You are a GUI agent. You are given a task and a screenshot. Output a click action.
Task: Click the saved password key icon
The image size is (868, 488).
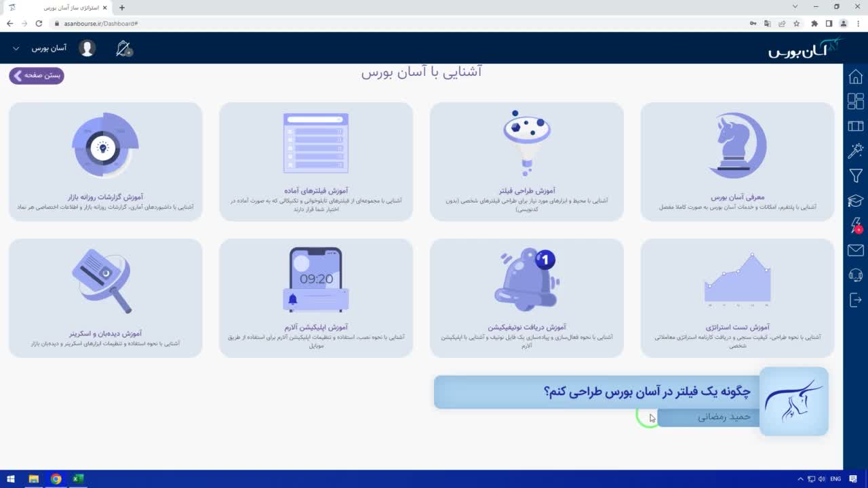[753, 23]
